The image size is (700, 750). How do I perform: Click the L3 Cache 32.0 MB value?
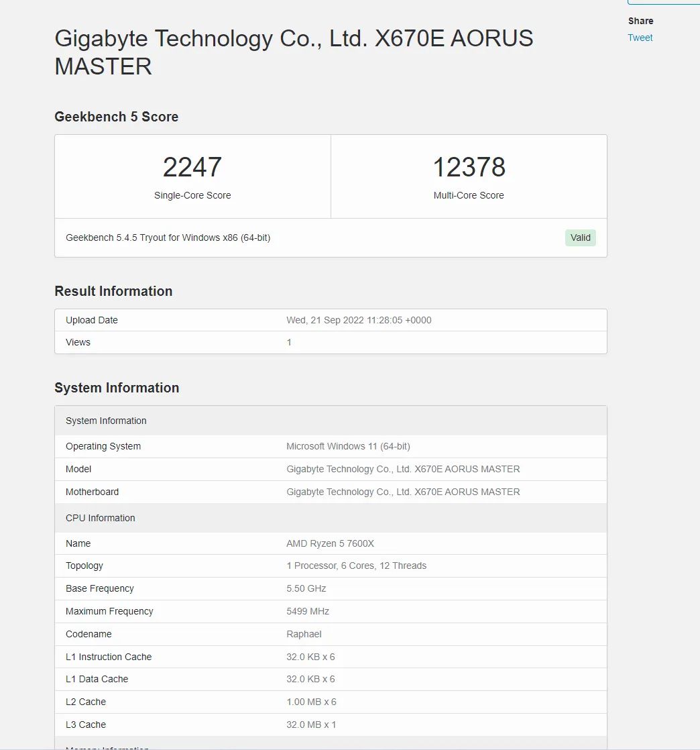[311, 725]
